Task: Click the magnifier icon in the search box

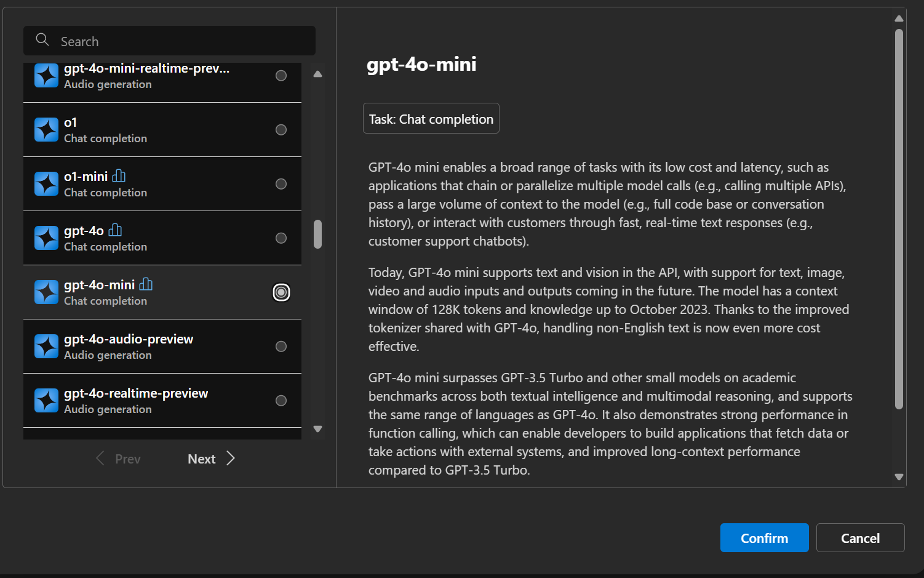Action: pos(42,40)
